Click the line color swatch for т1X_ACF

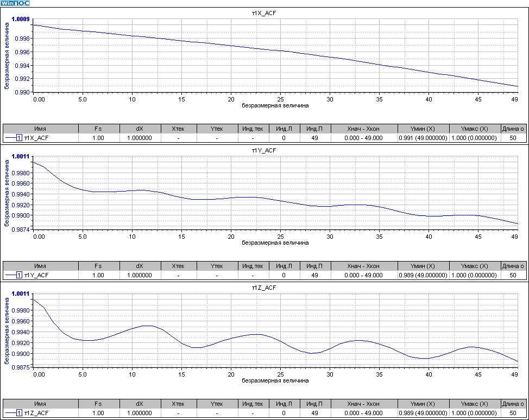[x=10, y=138]
